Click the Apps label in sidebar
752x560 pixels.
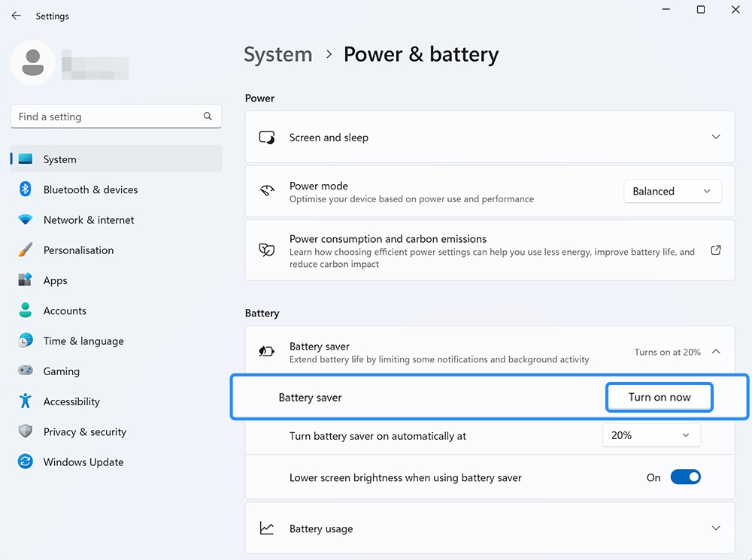click(x=55, y=280)
